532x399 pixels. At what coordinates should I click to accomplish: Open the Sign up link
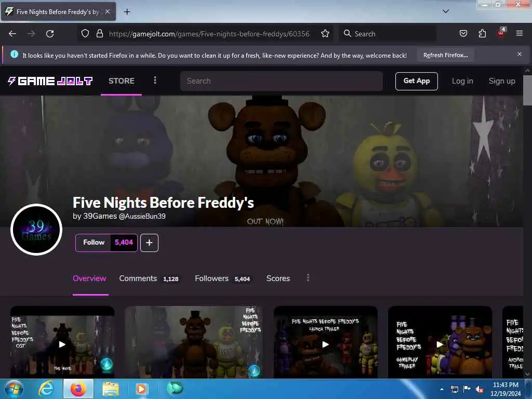pyautogui.click(x=502, y=81)
